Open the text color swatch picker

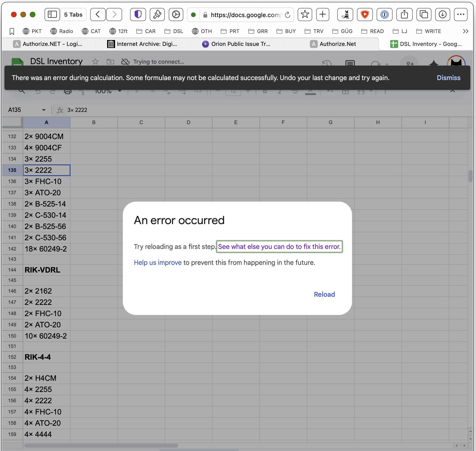point(311,92)
